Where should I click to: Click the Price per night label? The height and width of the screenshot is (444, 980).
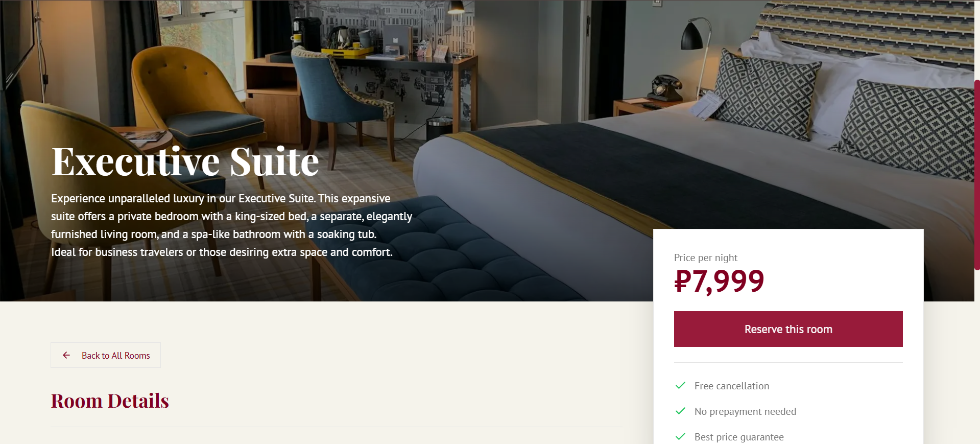(706, 258)
